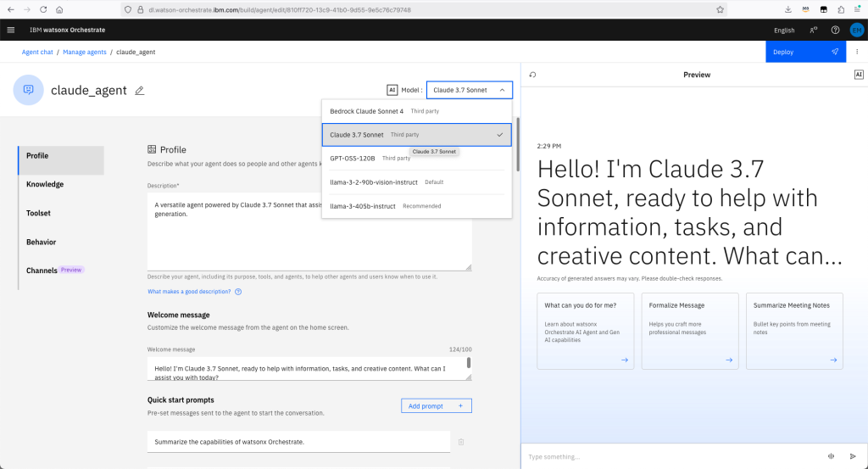Open the hamburger navigation menu
The height and width of the screenshot is (469, 868).
[10, 30]
